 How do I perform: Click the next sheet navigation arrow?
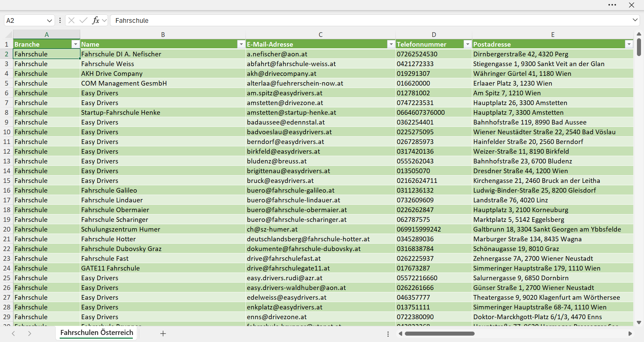coord(30,334)
